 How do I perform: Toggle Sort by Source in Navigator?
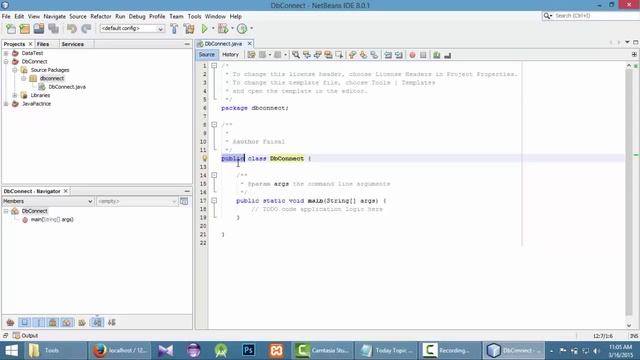click(111, 322)
